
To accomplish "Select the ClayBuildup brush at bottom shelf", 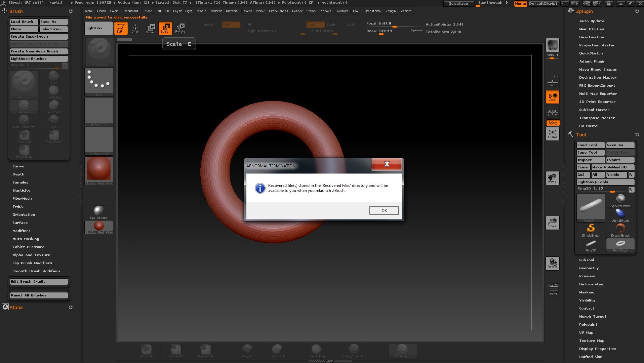I will [316, 351].
